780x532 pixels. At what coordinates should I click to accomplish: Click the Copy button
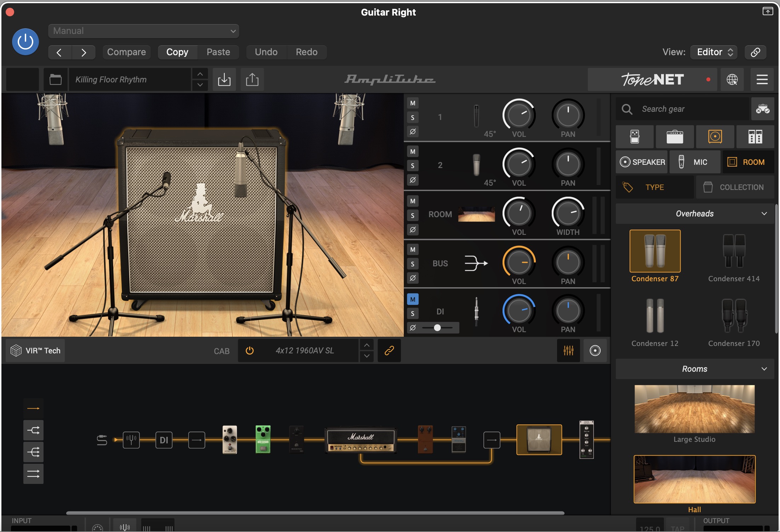point(177,52)
